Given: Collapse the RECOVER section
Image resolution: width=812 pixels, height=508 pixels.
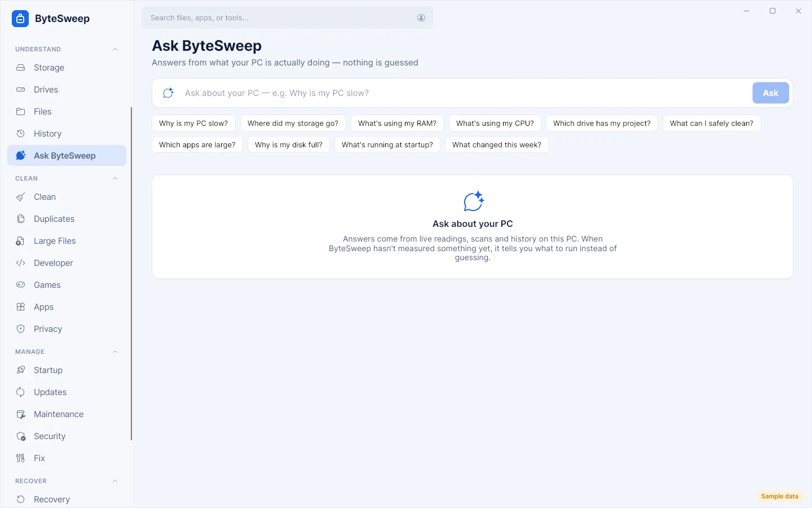Looking at the screenshot, I should pos(115,481).
